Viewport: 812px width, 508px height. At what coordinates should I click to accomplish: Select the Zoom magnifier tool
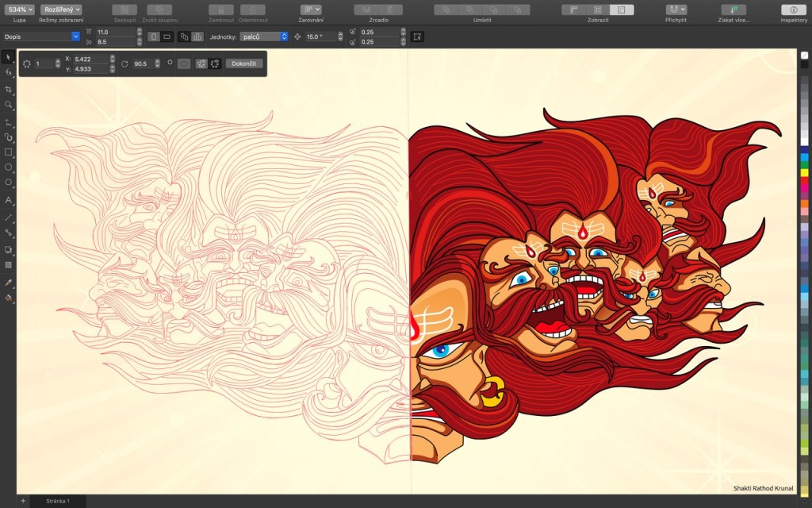[8, 105]
